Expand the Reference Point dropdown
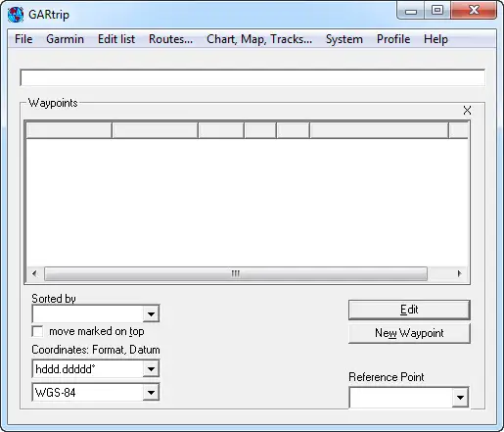Screen dimensions: 504x432 click(460, 398)
